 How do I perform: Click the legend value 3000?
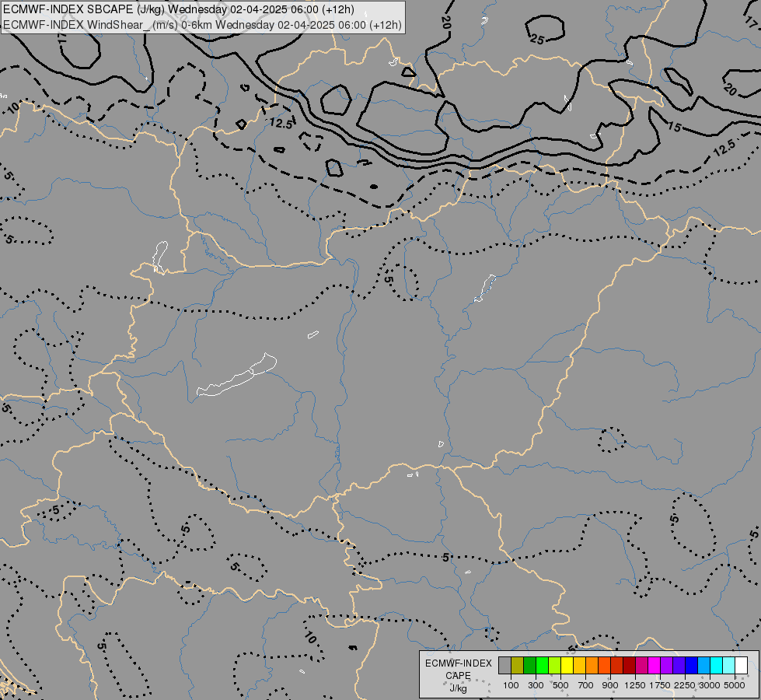click(710, 685)
